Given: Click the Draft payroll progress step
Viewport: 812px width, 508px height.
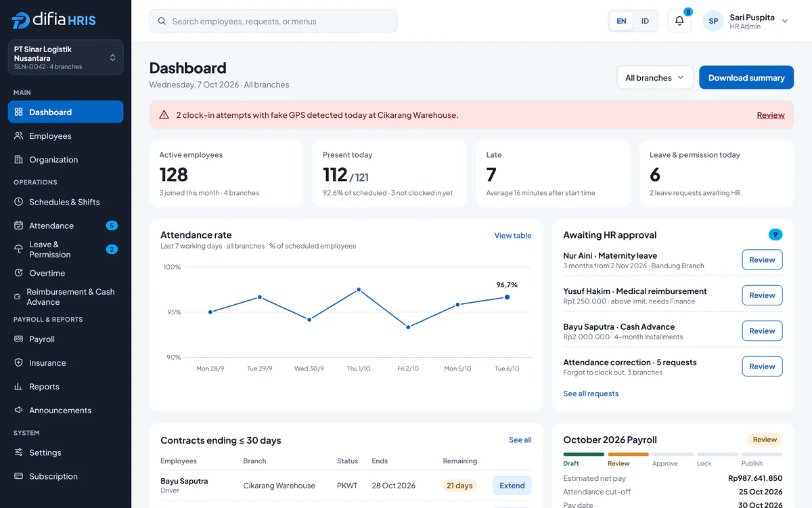Looking at the screenshot, I should [583, 459].
